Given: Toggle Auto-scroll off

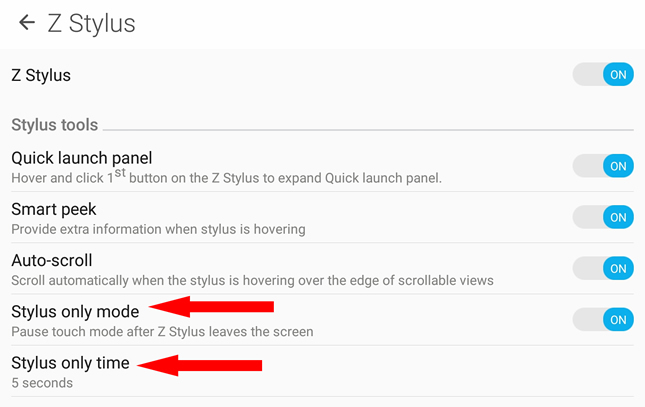Looking at the screenshot, I should pyautogui.click(x=603, y=268).
